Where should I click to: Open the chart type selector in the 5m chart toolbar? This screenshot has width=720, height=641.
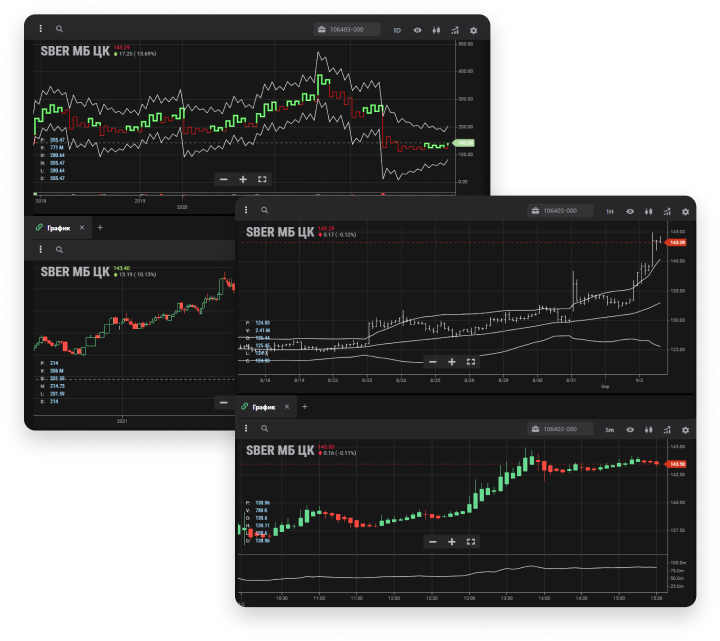tap(648, 430)
